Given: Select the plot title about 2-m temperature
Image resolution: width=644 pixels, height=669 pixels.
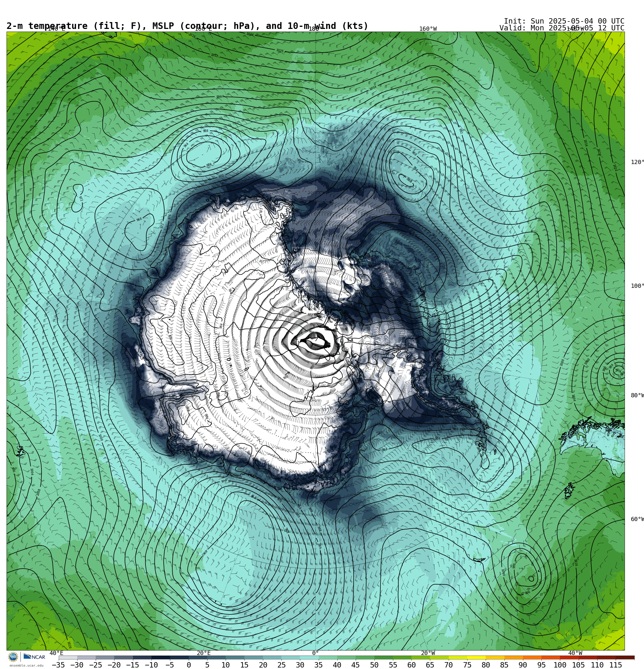Looking at the screenshot, I should (187, 26).
